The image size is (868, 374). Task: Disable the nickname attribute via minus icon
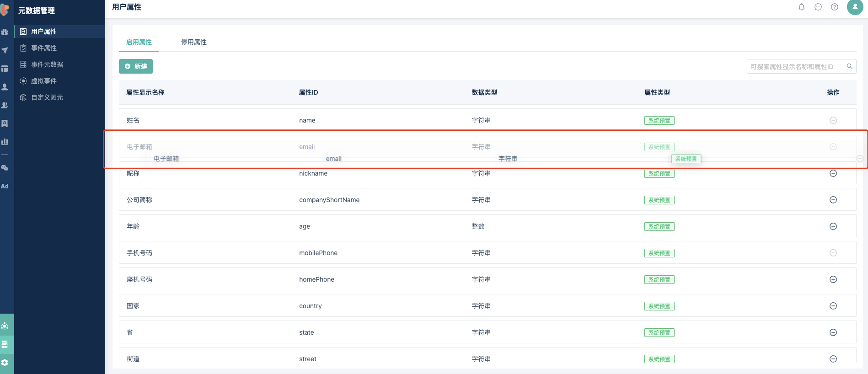(833, 173)
